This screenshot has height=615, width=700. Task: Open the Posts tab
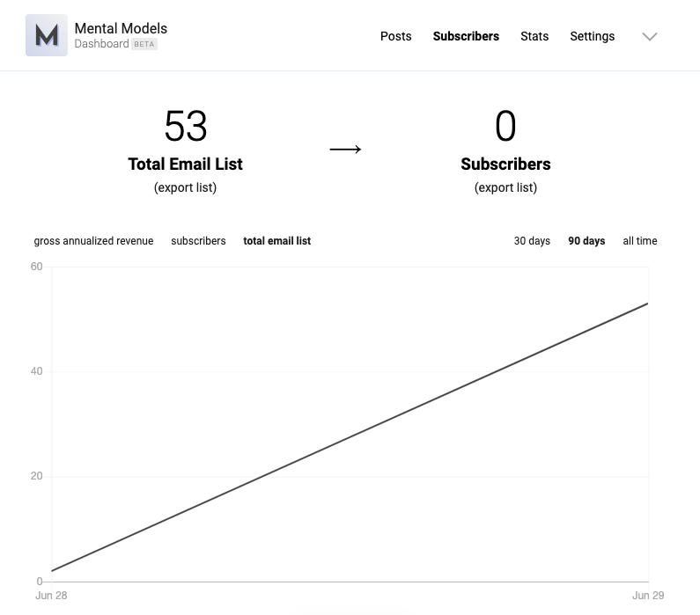[395, 36]
